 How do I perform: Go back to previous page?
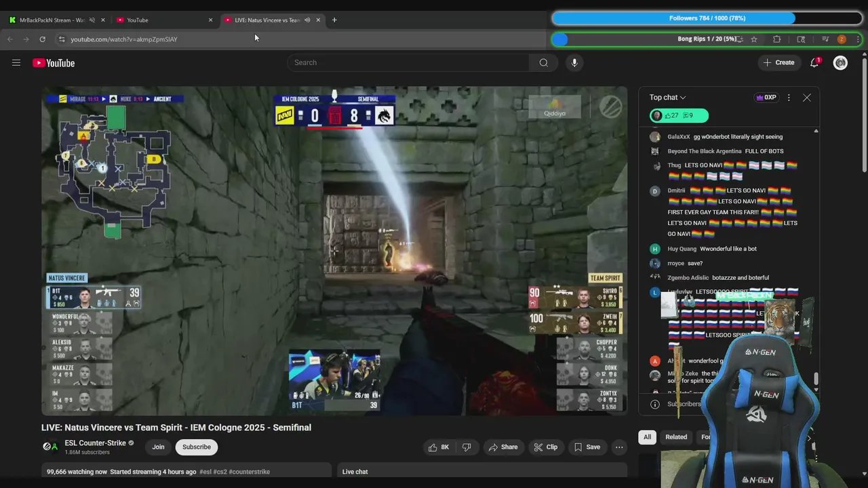tap(9, 39)
